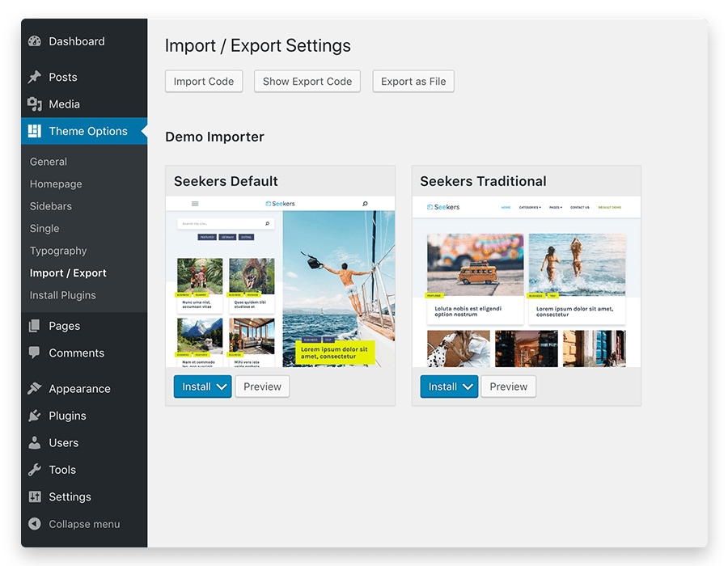Click the Export as File button

pyautogui.click(x=413, y=81)
